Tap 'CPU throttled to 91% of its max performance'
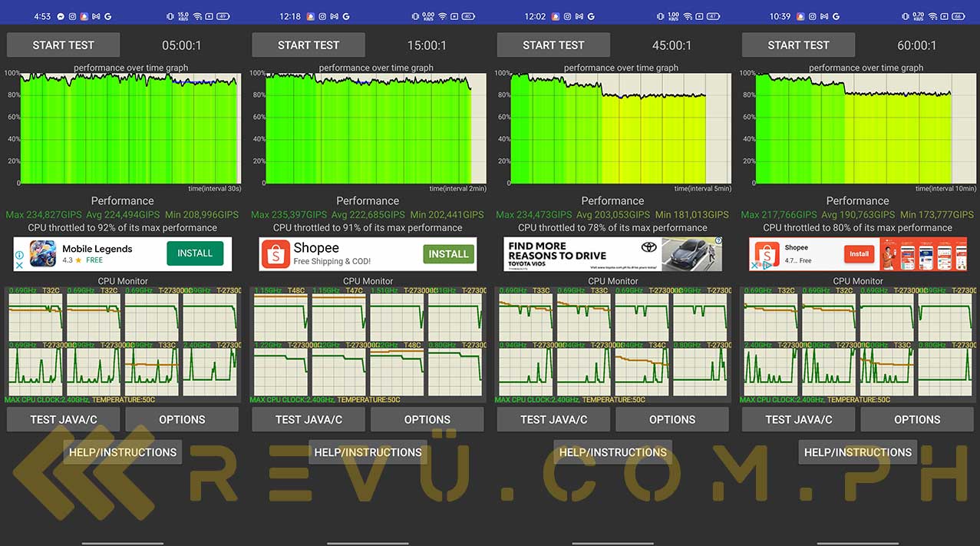980x546 pixels. 368,228
